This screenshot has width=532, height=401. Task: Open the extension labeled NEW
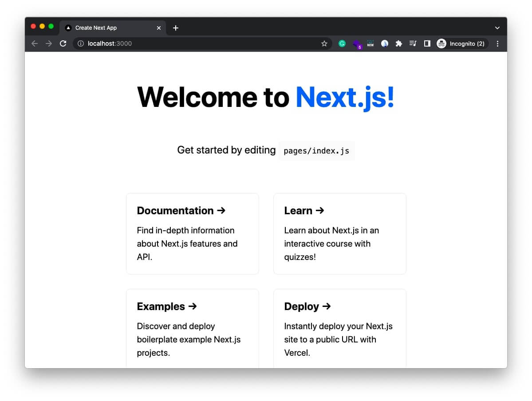pyautogui.click(x=370, y=43)
